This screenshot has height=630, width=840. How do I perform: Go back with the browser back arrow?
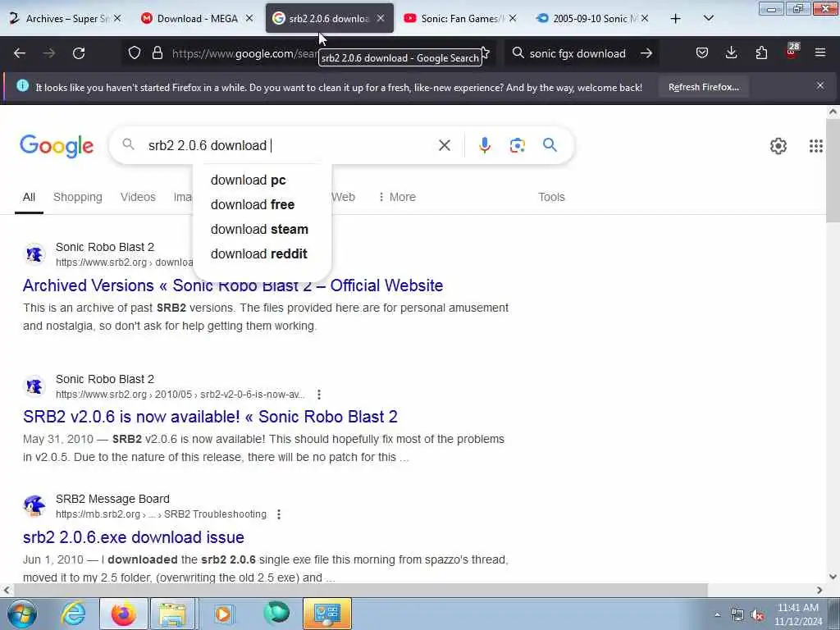(x=20, y=53)
